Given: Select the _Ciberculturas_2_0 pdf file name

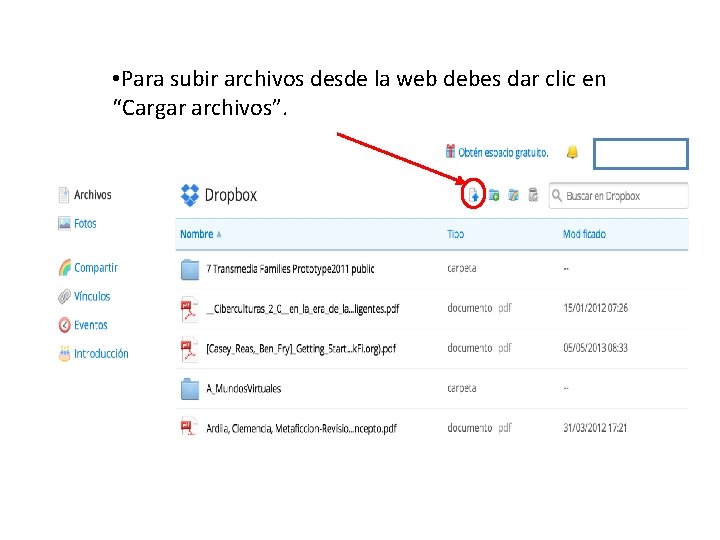Looking at the screenshot, I should (303, 309).
